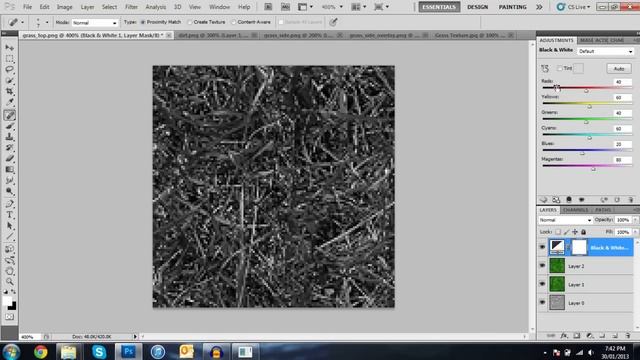Image resolution: width=640 pixels, height=360 pixels.
Task: Select the Rectangular Marquee tool
Action: coord(9,59)
